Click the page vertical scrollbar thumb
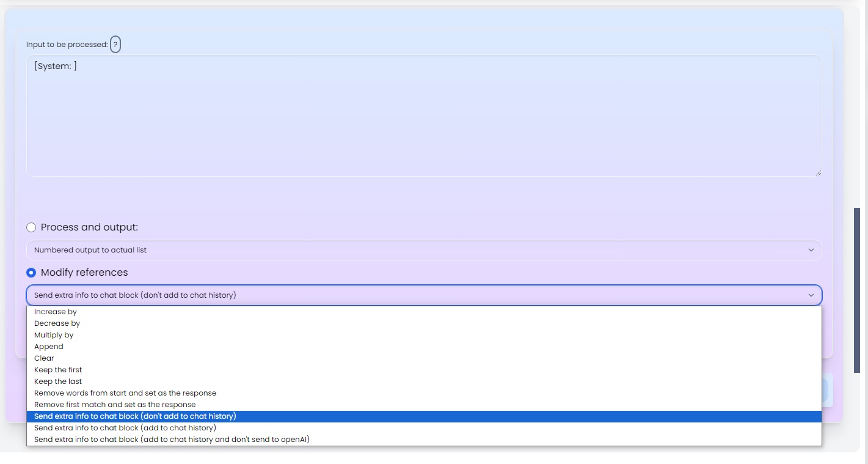Image resolution: width=868 pixels, height=464 pixels. [x=857, y=290]
